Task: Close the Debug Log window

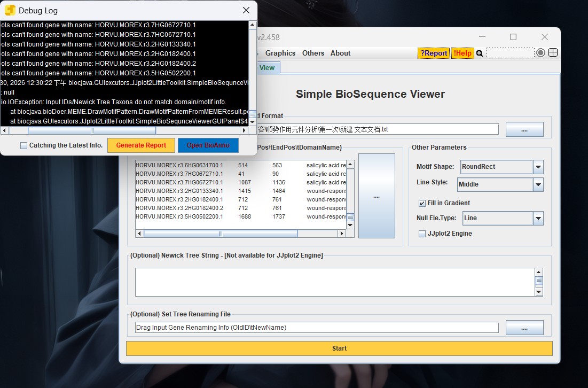Action: point(246,10)
